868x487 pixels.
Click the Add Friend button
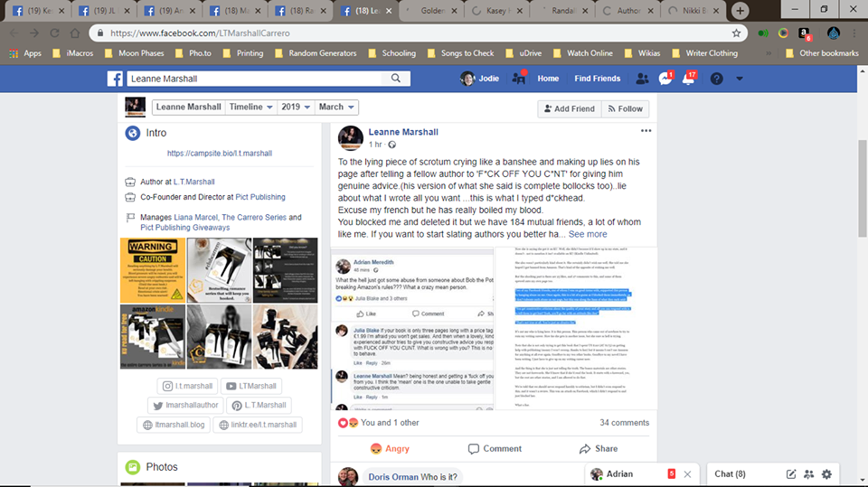tap(569, 108)
